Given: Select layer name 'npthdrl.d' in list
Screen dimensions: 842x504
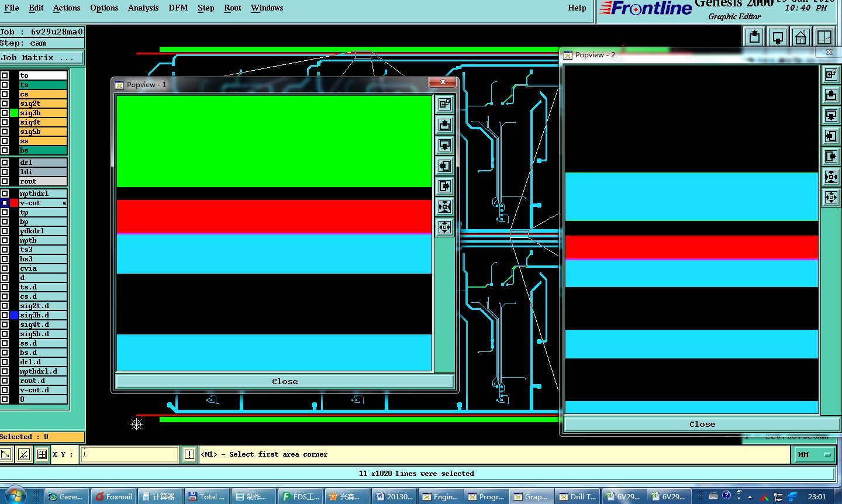Looking at the screenshot, I should click(x=43, y=371).
